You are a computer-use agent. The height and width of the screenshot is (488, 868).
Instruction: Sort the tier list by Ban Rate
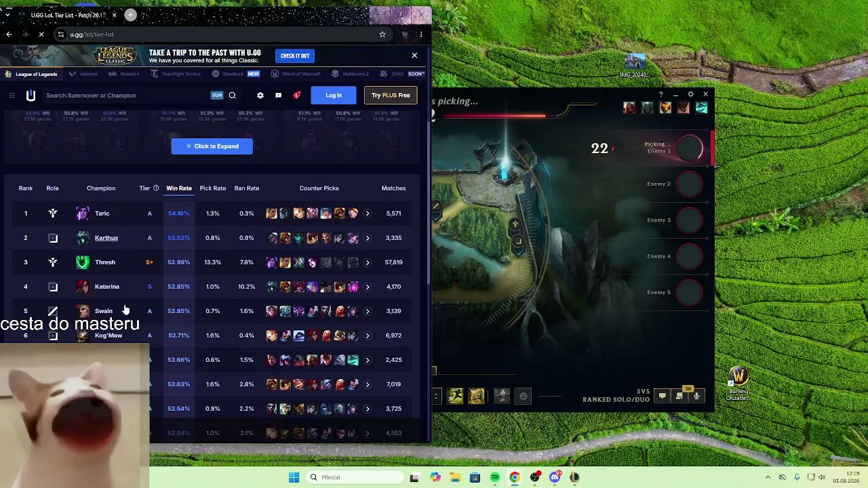pos(247,188)
